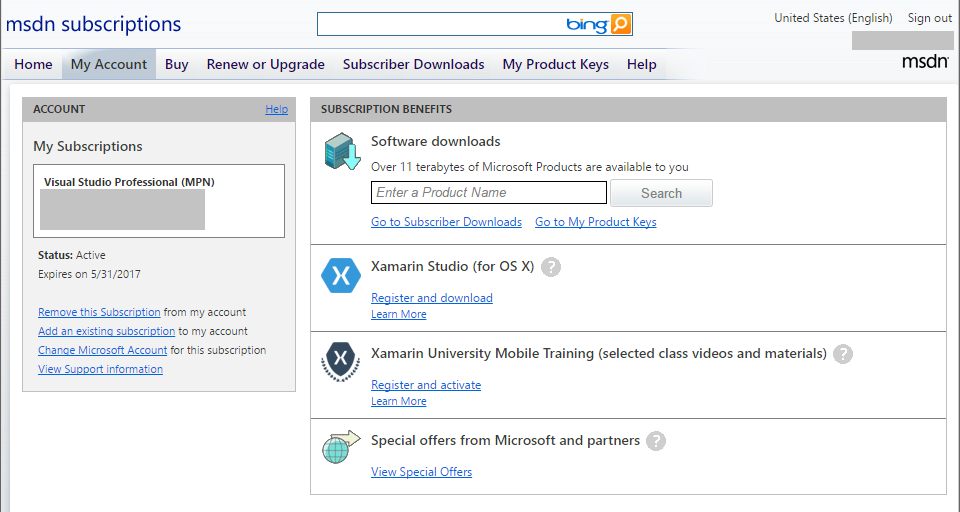Open help tooltip next to Xamarin Studio

pos(551,267)
